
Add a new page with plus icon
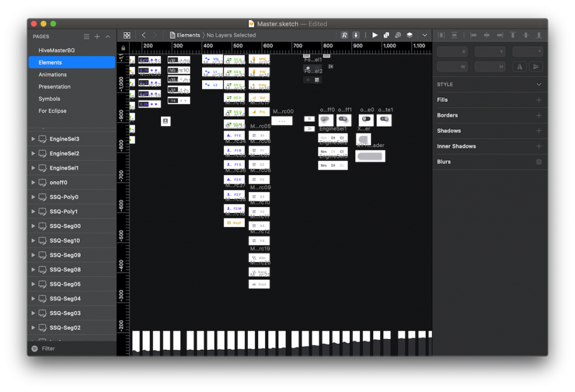click(97, 37)
